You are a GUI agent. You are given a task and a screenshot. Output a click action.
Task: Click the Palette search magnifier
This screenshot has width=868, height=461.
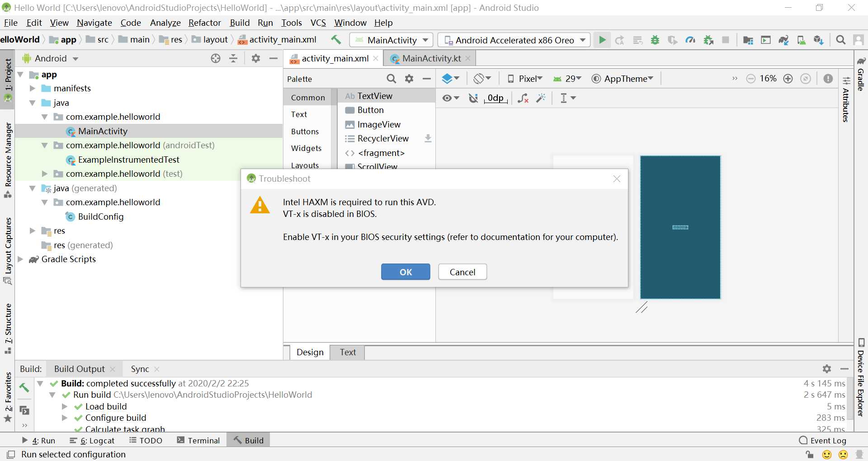(x=392, y=79)
